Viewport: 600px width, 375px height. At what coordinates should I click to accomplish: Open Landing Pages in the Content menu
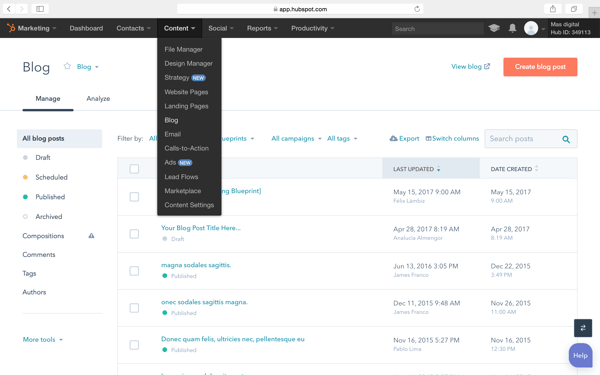(x=186, y=106)
